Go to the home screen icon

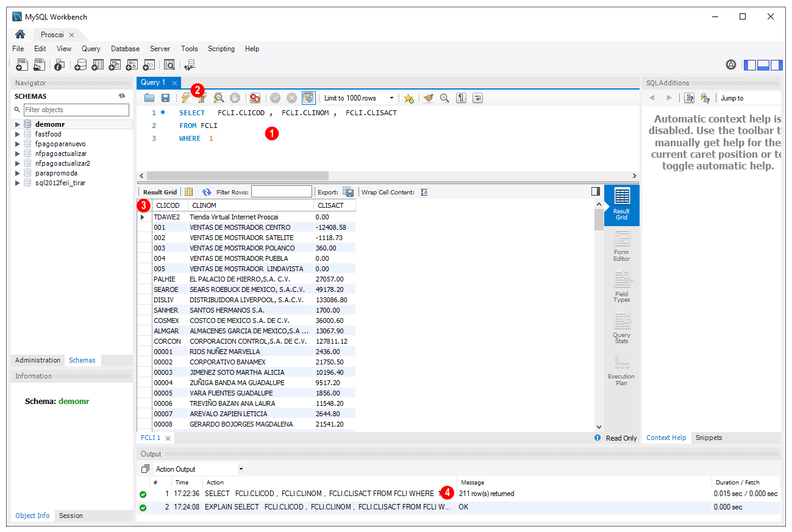(x=20, y=35)
